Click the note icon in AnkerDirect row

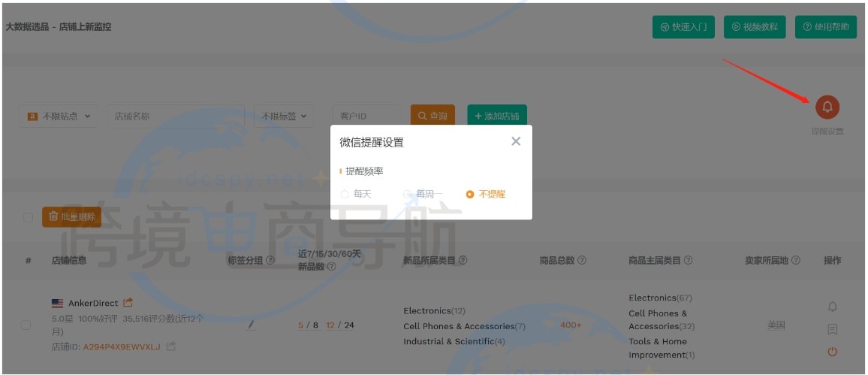(832, 329)
